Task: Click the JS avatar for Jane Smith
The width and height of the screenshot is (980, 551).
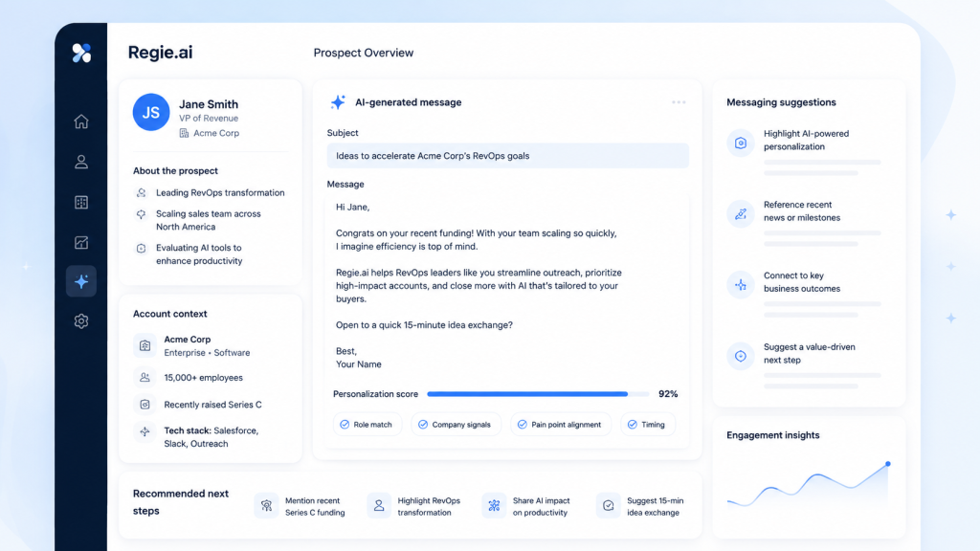Action: coord(150,113)
